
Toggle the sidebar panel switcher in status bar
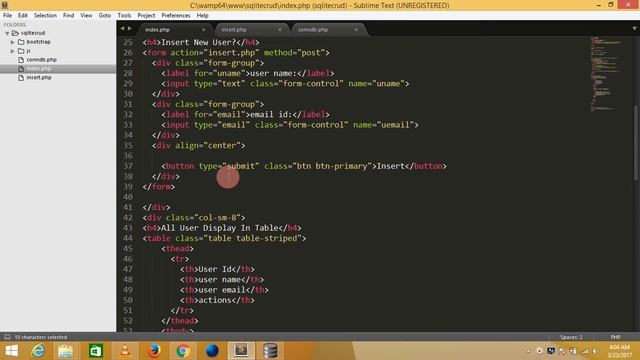click(x=7, y=337)
